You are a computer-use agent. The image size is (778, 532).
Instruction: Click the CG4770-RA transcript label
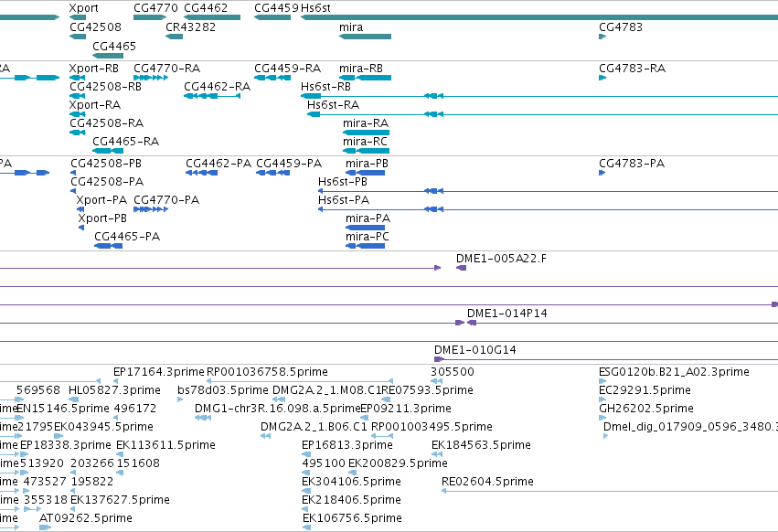point(166,69)
